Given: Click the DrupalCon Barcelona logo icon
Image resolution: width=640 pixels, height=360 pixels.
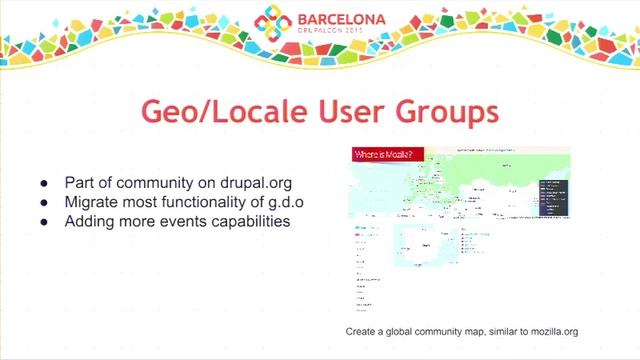Looking at the screenshot, I should coord(273,22).
